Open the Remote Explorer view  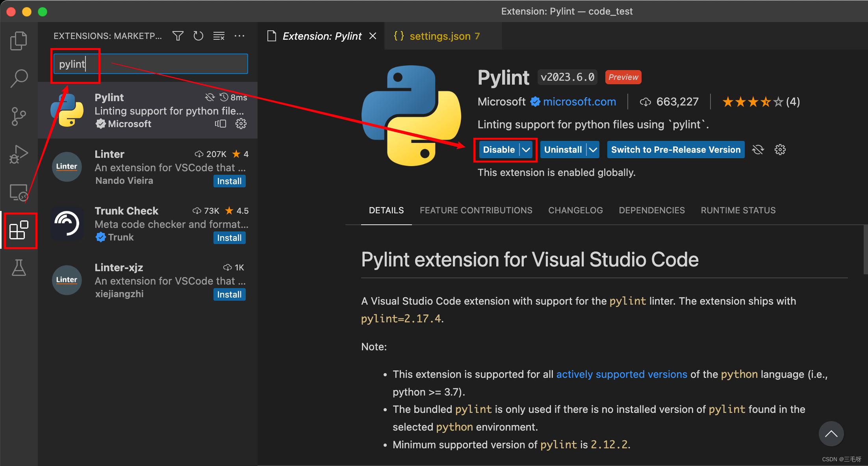click(19, 193)
